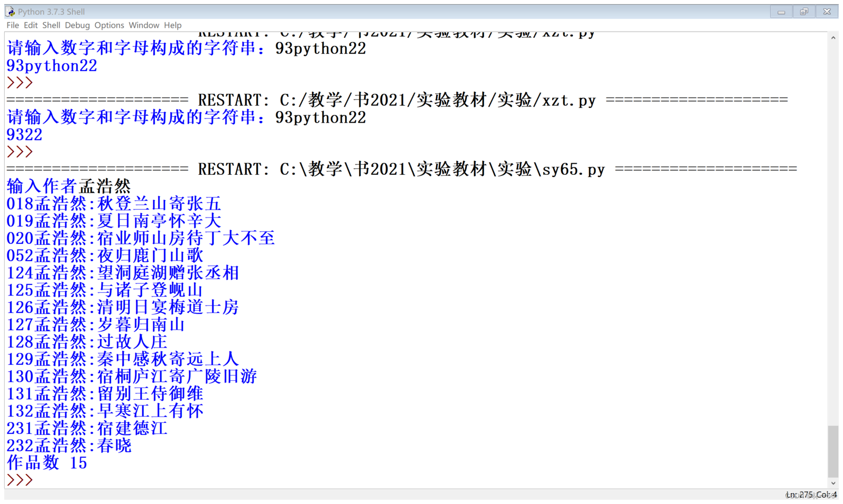Click the minimize window button
The height and width of the screenshot is (504, 843).
[780, 11]
